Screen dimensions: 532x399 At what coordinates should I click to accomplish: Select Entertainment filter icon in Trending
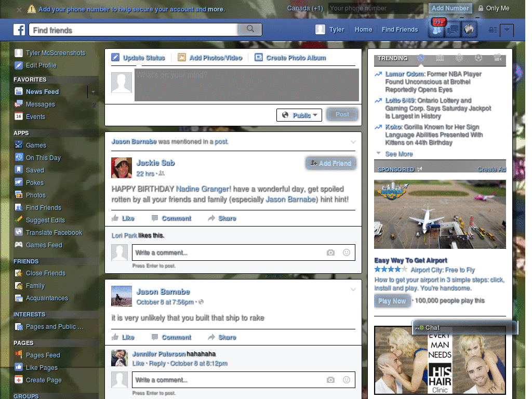(498, 58)
